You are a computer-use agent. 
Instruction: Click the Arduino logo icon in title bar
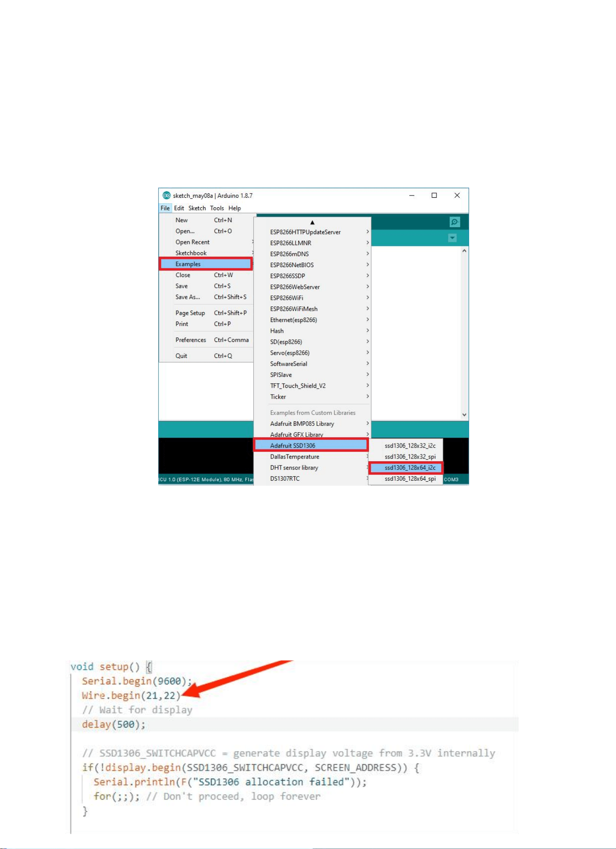[166, 195]
